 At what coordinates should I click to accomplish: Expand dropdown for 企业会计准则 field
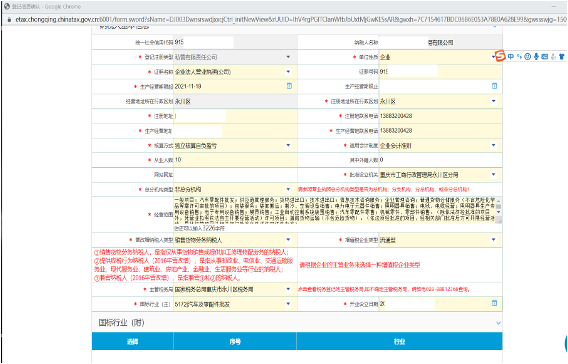click(x=493, y=145)
